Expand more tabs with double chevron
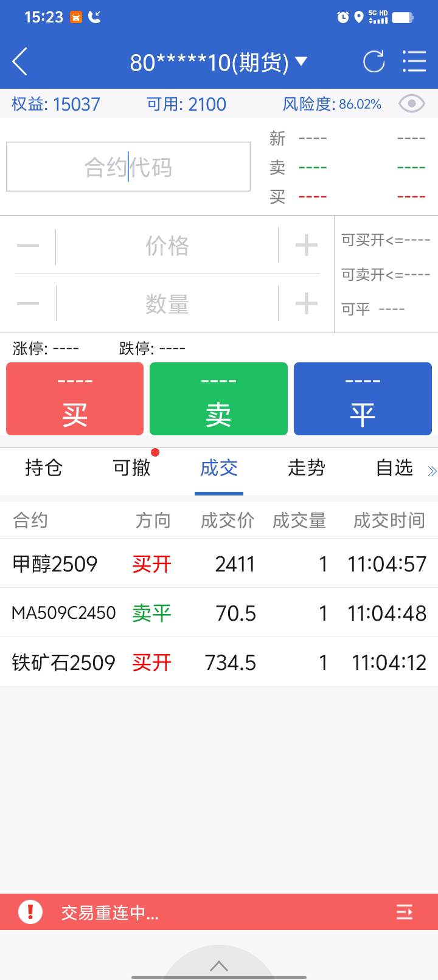This screenshot has height=980, width=438. (432, 471)
